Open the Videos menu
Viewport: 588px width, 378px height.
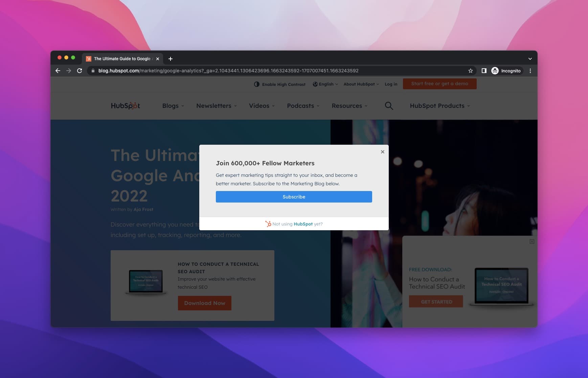262,106
